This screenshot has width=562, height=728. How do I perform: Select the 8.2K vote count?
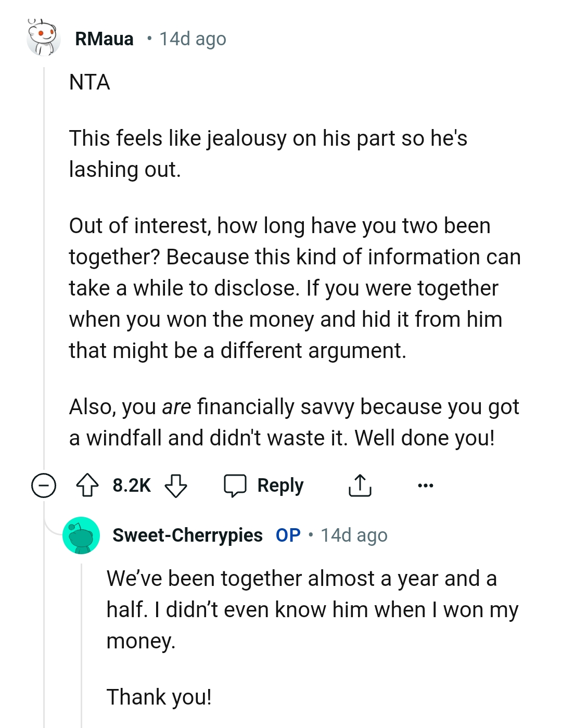tap(131, 485)
